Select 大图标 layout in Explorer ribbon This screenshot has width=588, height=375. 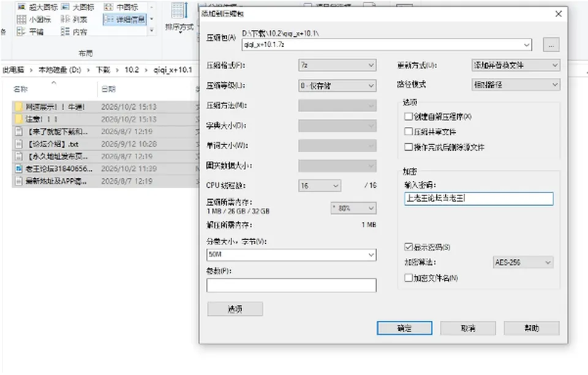pos(78,7)
